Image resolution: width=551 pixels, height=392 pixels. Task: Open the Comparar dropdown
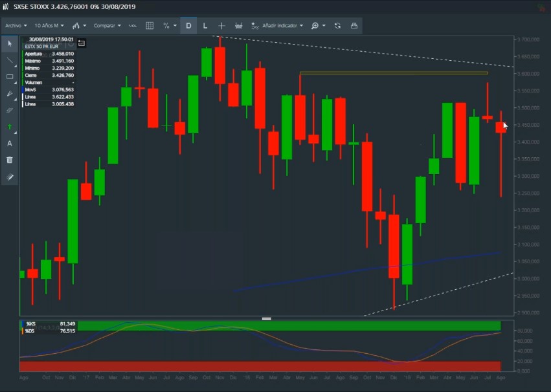point(107,26)
